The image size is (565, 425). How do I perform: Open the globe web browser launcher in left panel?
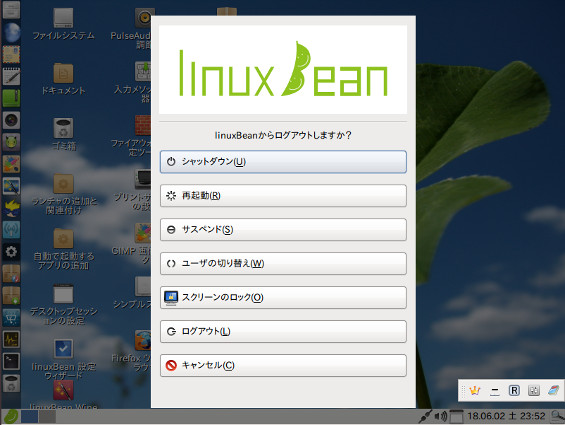click(x=11, y=32)
